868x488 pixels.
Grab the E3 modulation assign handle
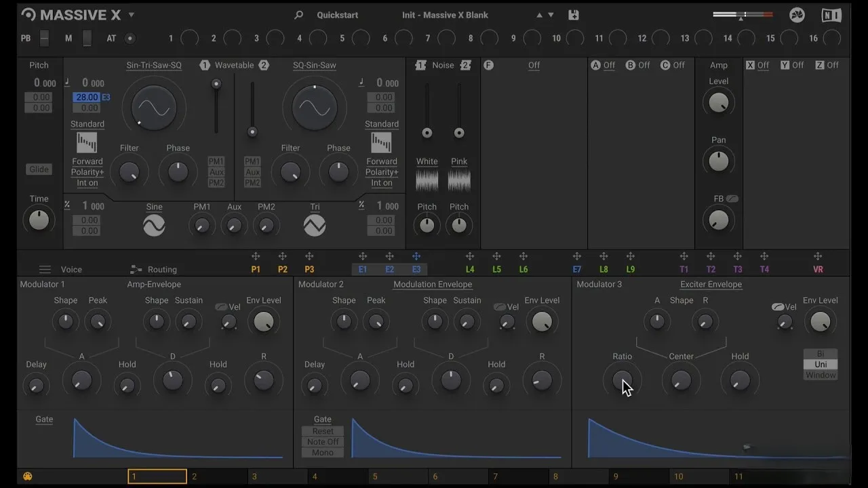click(x=416, y=256)
